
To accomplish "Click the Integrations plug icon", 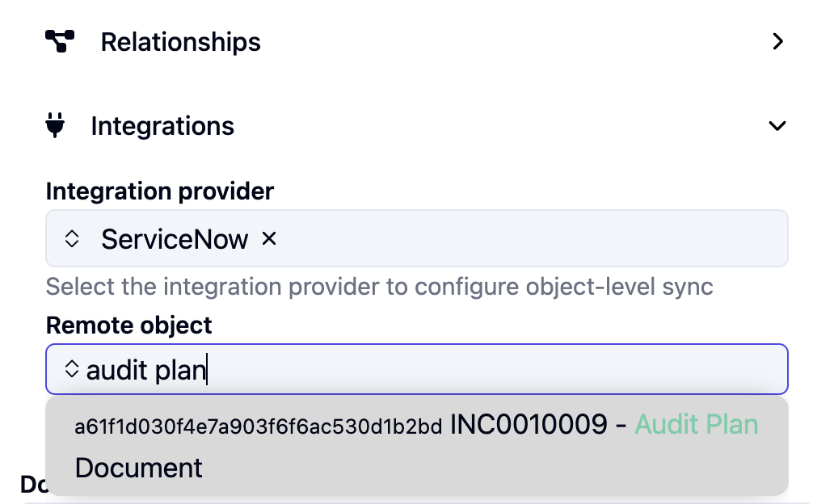I will 55,125.
